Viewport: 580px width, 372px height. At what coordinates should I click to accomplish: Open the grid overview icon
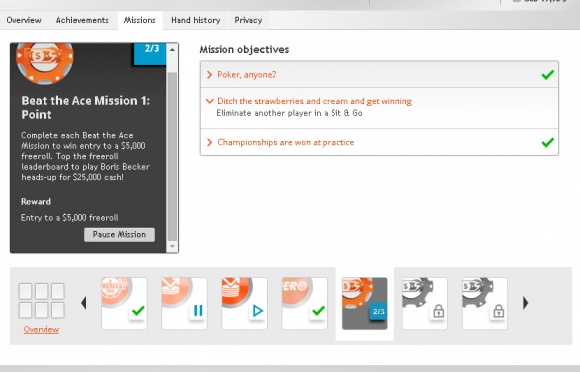42,301
